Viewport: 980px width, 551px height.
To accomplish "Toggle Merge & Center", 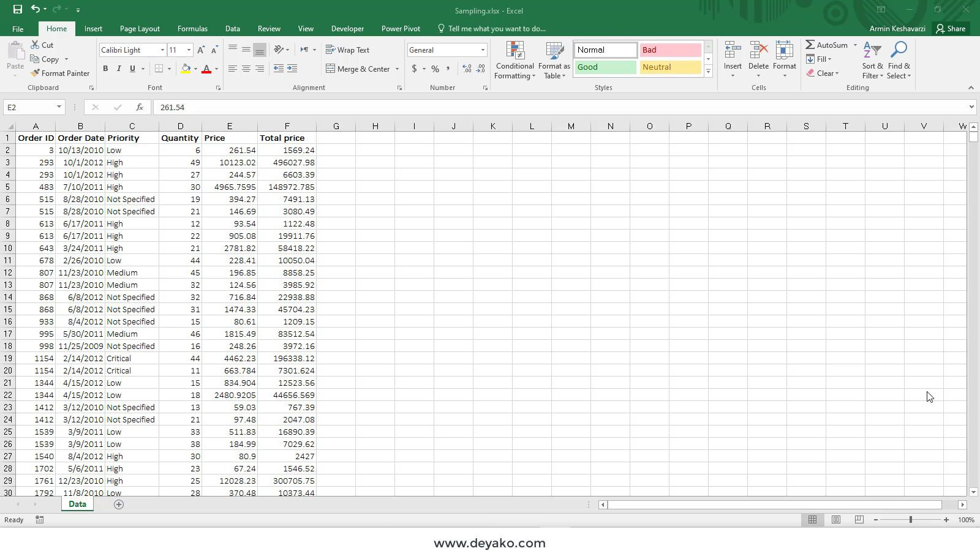I will [358, 69].
